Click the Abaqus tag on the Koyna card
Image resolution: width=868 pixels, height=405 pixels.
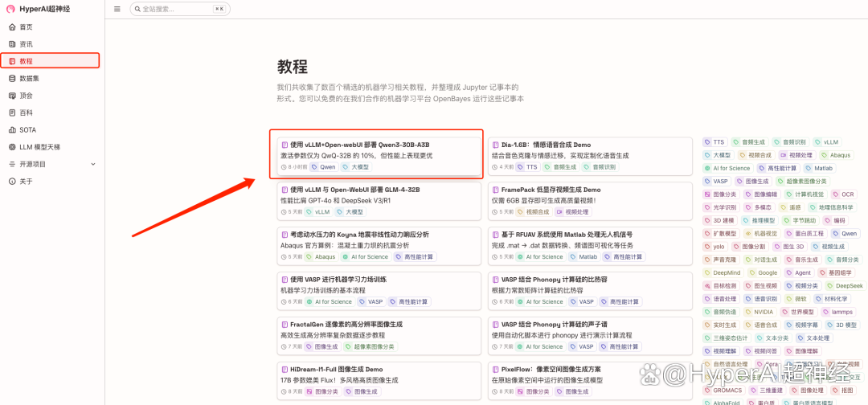point(321,256)
